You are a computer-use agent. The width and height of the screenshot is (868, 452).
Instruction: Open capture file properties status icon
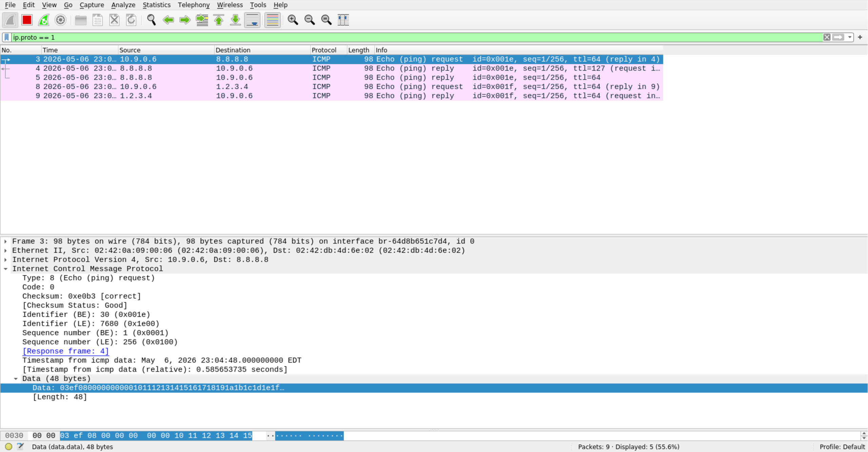(x=21, y=447)
